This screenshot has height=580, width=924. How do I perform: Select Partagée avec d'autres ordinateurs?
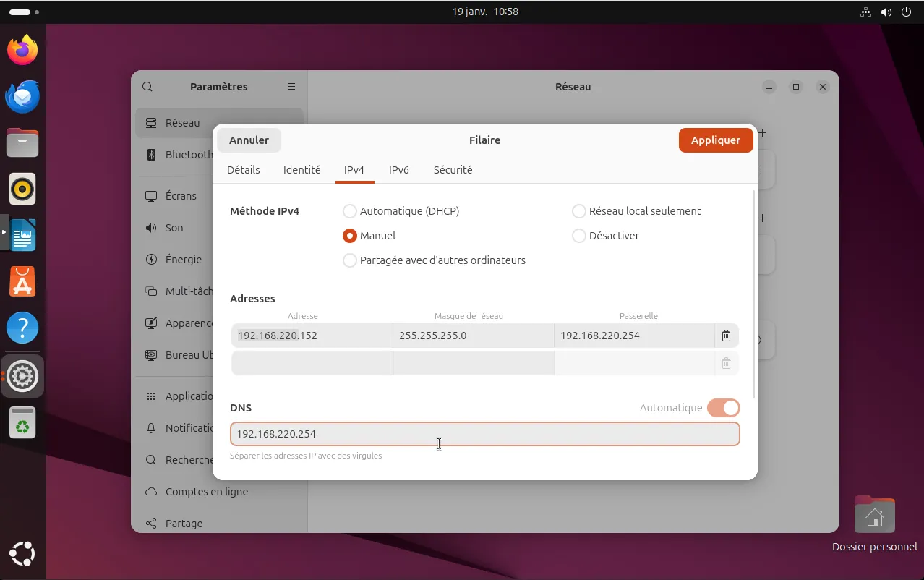[350, 260]
